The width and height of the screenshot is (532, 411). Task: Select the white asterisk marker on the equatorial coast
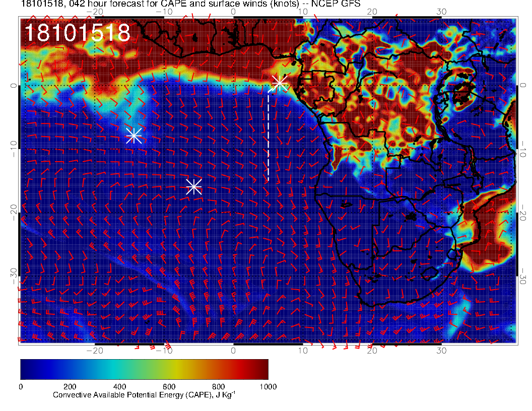(280, 83)
